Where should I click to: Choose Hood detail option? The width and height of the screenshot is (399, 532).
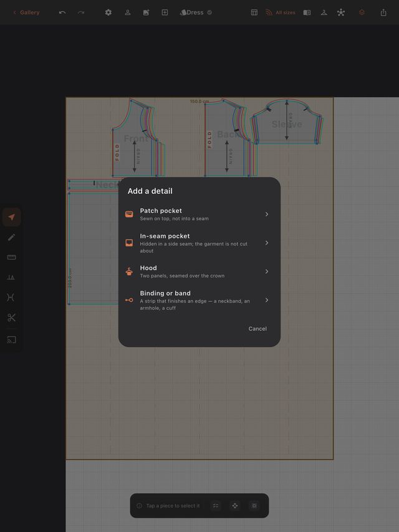199,271
